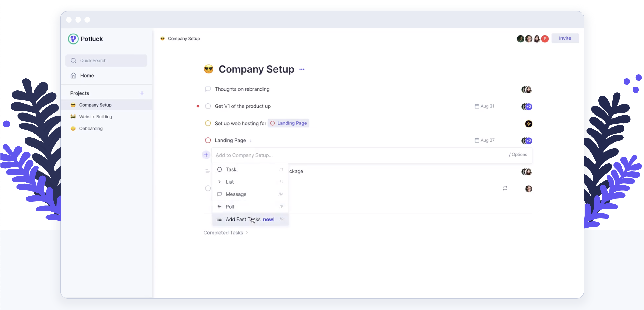644x310 pixels.
Task: Click the sunglasses emoji in the breadcrumb
Action: (162, 39)
